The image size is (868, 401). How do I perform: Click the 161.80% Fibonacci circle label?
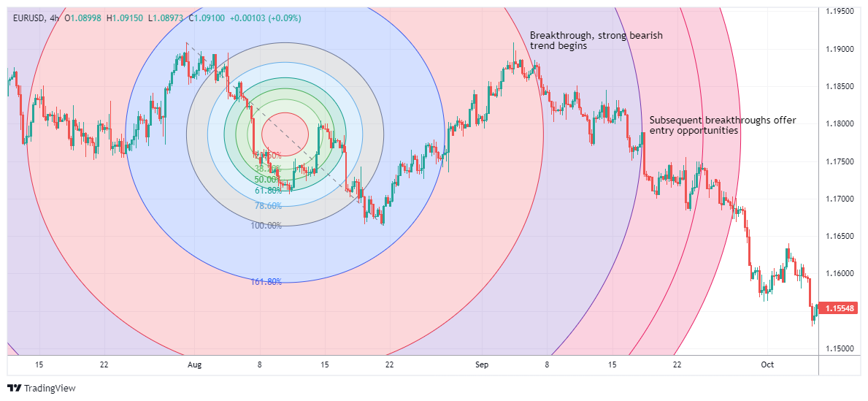click(x=266, y=281)
